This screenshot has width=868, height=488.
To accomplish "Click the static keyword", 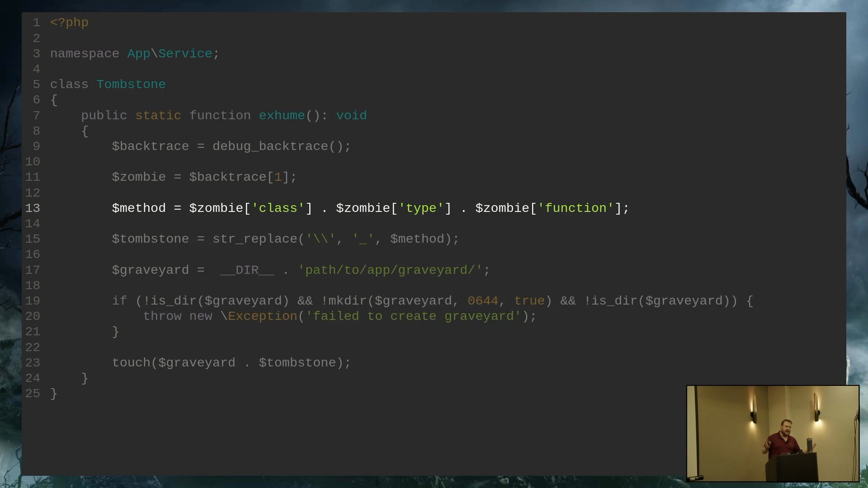I will 158,116.
